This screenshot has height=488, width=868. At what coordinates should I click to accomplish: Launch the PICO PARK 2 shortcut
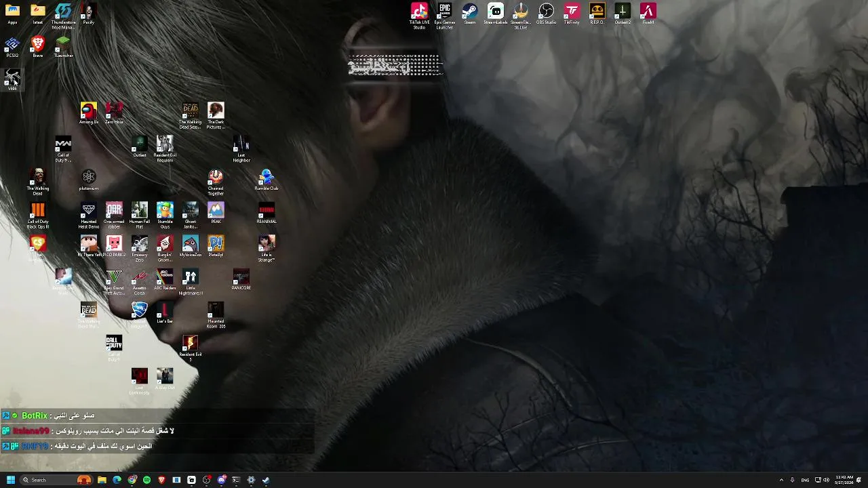tap(114, 246)
